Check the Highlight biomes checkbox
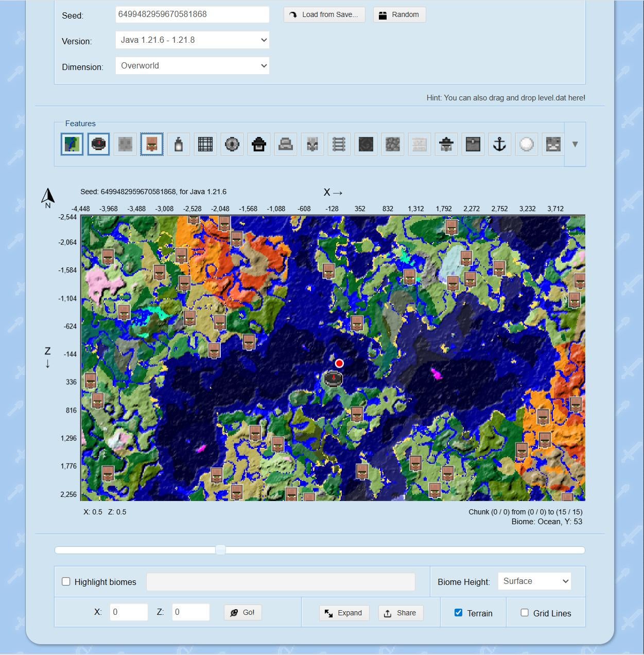The width and height of the screenshot is (644, 655). [x=66, y=581]
